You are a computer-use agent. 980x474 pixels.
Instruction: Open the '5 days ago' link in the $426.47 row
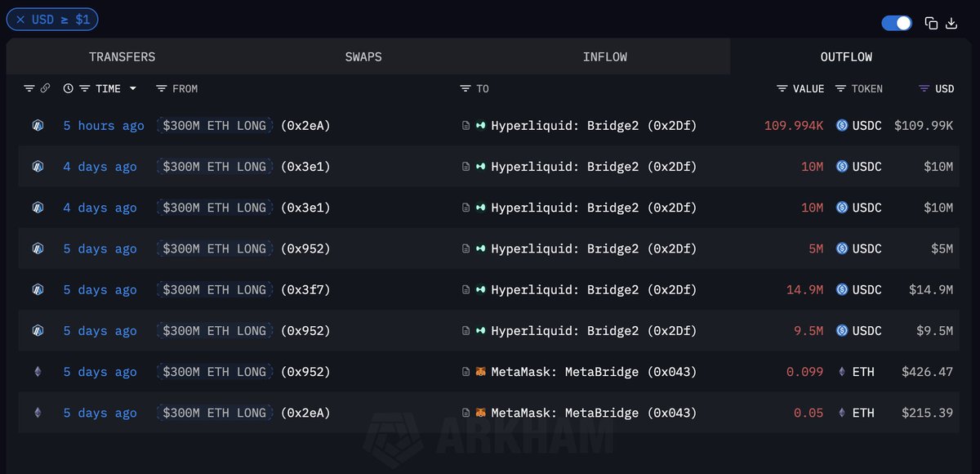[100, 372]
